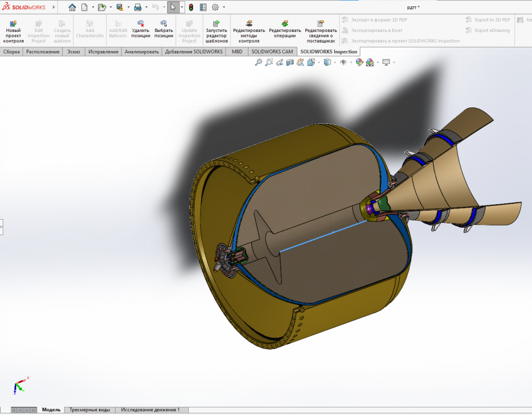Viewport: 532px width, 415px height.
Task: Click the Home icon in the top toolbar
Action: (x=72, y=7)
